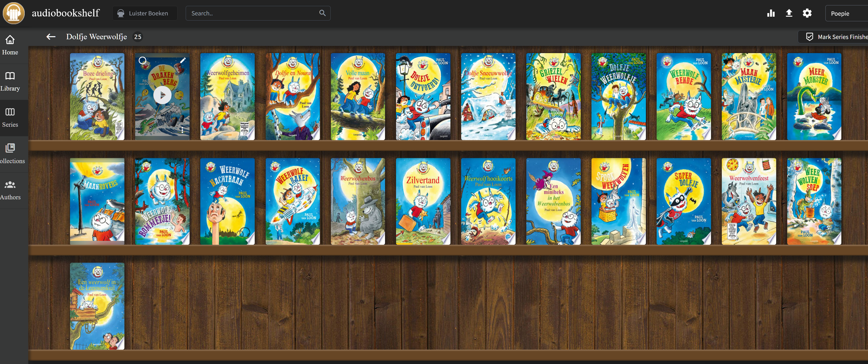
Task: Open the Griezelwielen book cover
Action: point(554,96)
